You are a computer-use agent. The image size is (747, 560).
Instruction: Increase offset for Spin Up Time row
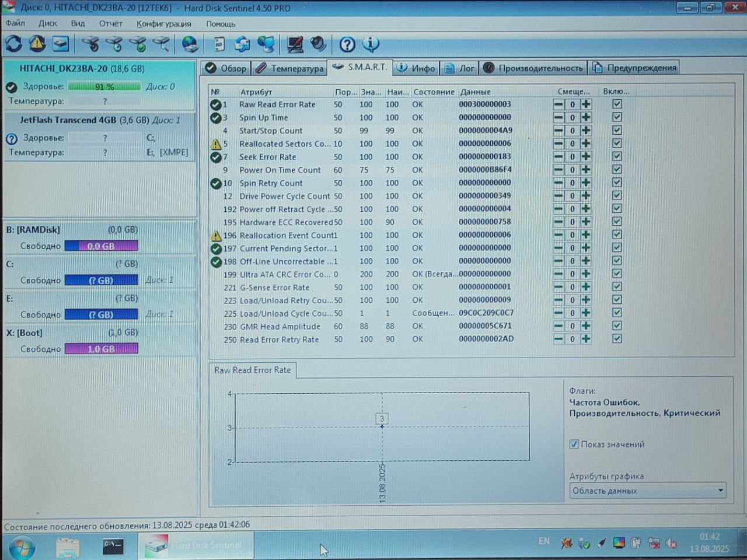coord(586,117)
